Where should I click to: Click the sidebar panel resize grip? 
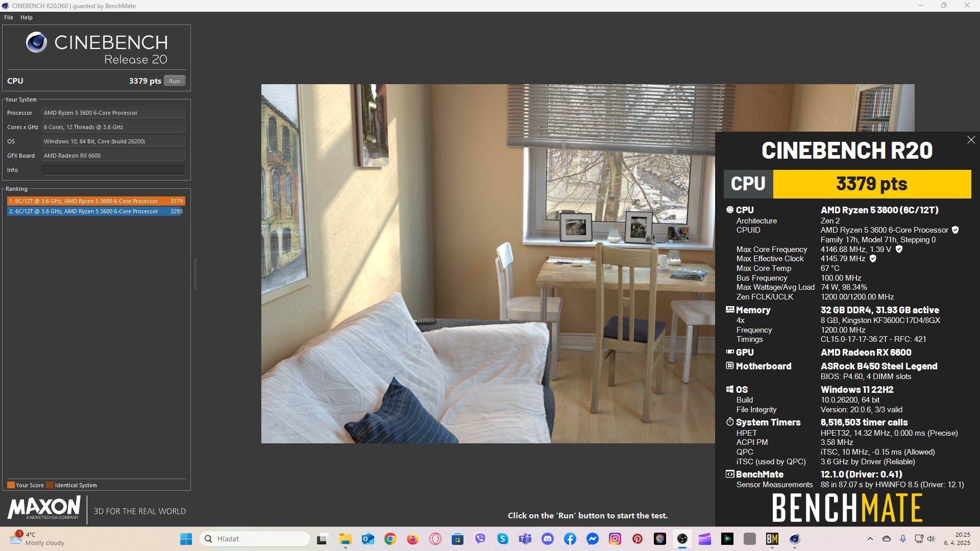pos(195,274)
